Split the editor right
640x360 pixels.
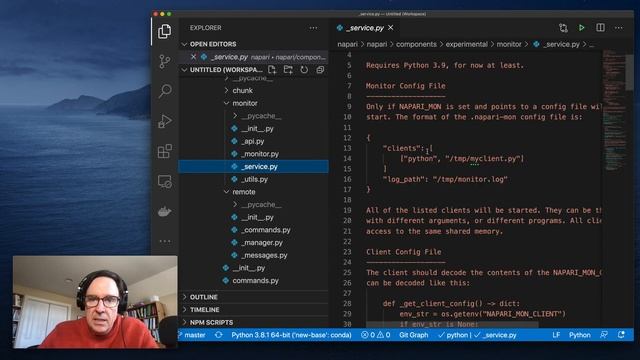coord(600,28)
